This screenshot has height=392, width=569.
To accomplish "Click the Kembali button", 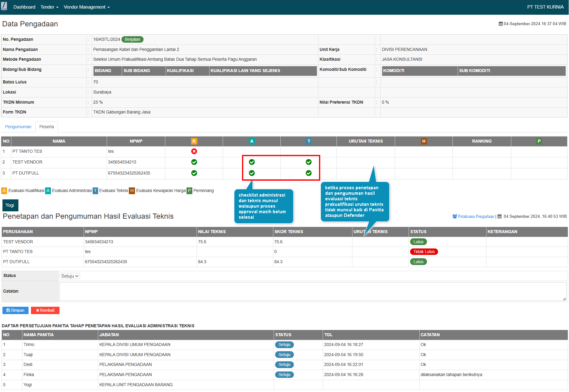I will click(45, 310).
